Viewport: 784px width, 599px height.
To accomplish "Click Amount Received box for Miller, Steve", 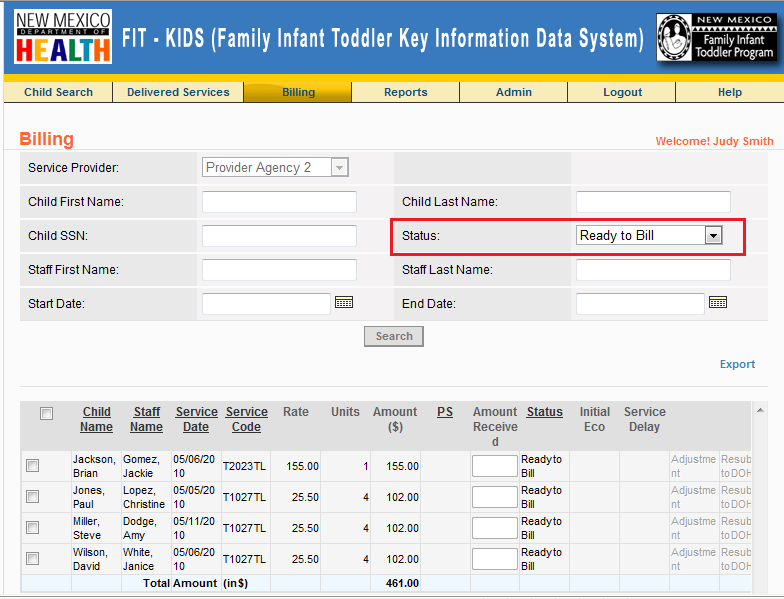I will pos(494,528).
